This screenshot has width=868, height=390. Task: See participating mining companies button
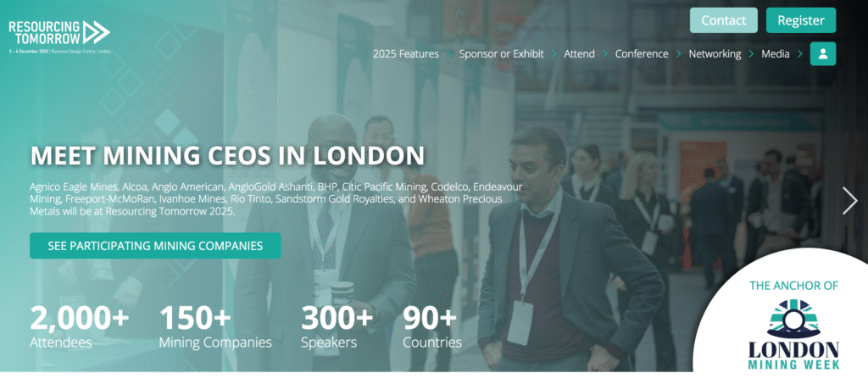click(x=155, y=245)
